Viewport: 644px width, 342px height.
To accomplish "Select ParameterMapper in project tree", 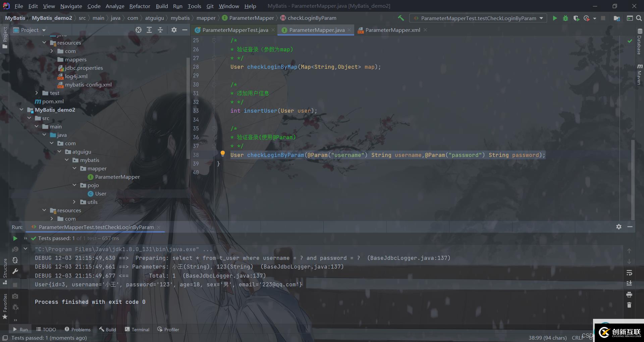I will pos(114,177).
